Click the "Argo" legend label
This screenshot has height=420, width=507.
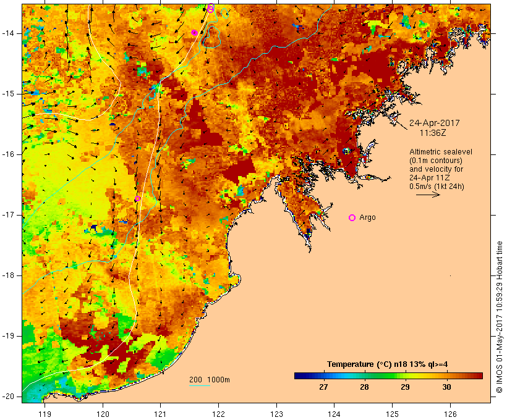(x=368, y=217)
